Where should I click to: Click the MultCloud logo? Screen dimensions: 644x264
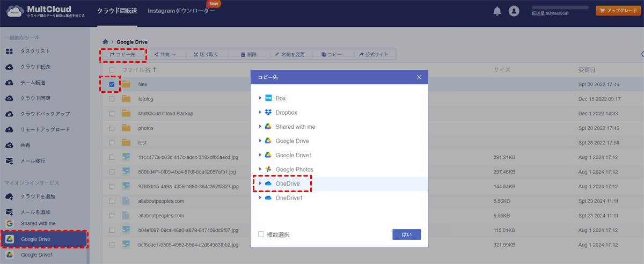pos(45,11)
